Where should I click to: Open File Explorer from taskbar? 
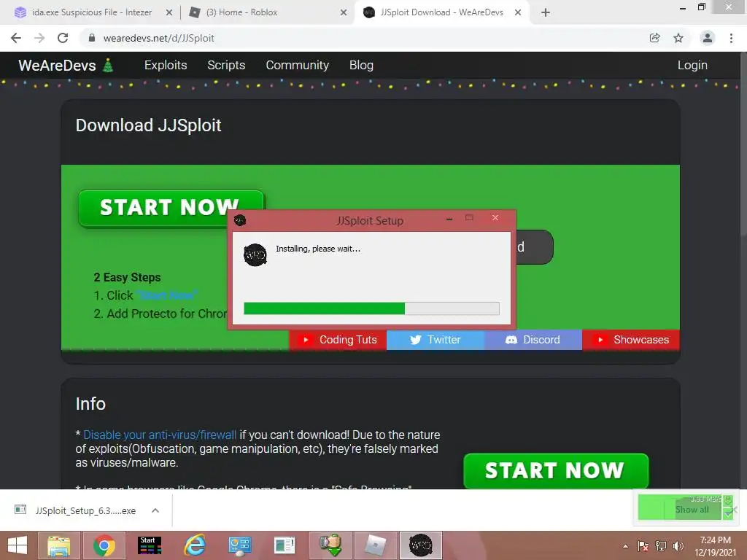[x=58, y=545]
